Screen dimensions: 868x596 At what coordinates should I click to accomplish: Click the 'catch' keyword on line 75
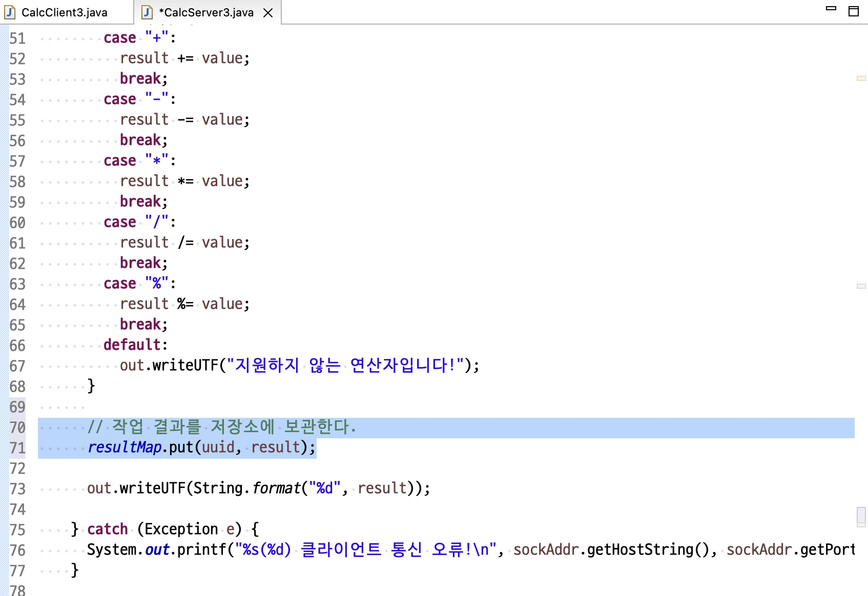point(108,529)
